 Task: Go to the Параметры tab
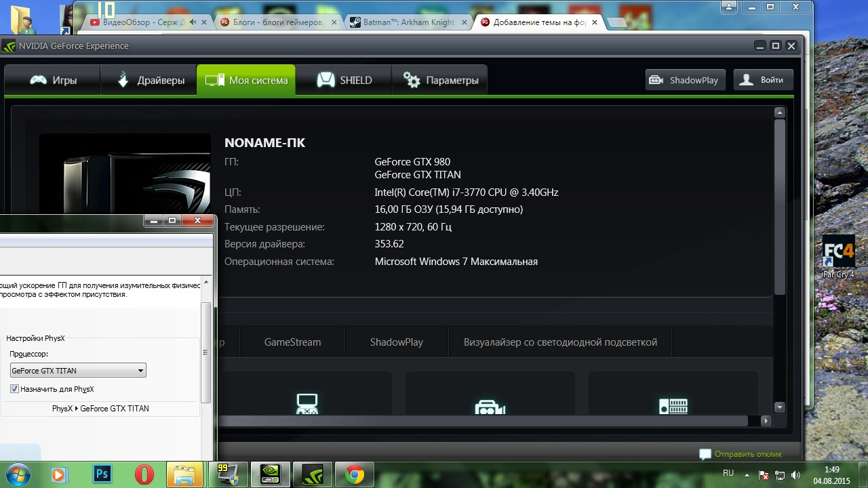[439, 80]
